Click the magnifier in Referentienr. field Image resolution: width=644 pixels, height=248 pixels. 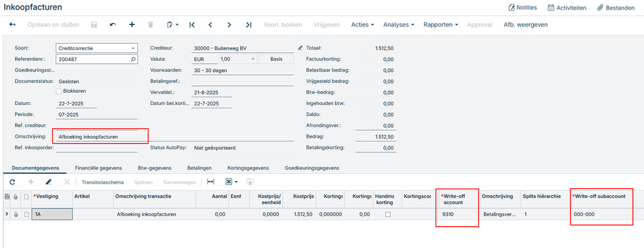(133, 59)
